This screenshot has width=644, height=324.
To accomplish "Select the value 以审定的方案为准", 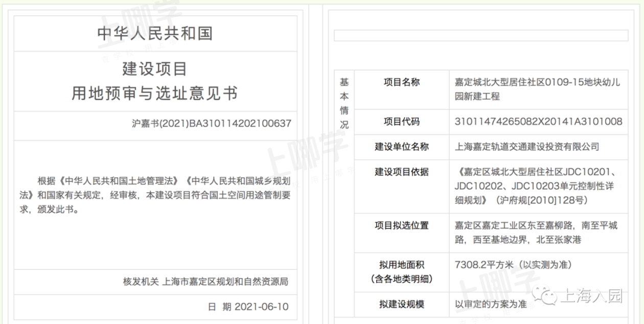I will (491, 304).
